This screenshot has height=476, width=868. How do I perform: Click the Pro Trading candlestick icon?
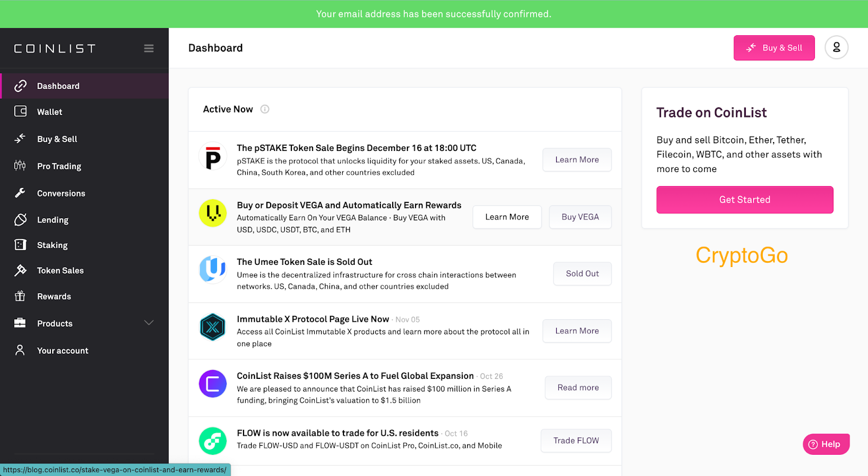20,166
